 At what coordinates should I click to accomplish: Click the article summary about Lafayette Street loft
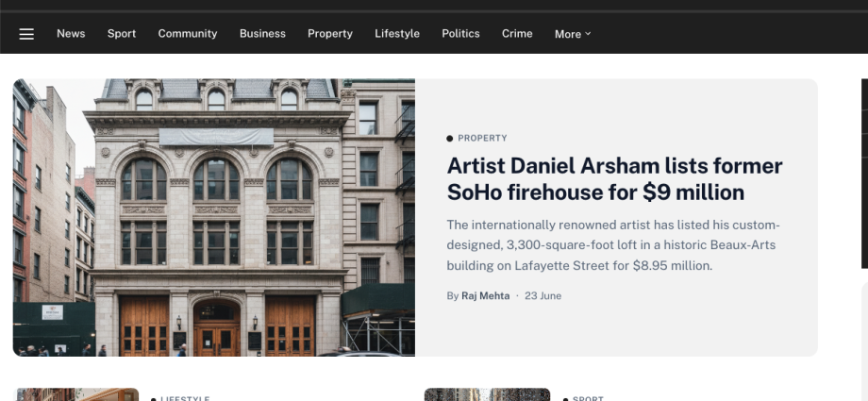(x=613, y=245)
